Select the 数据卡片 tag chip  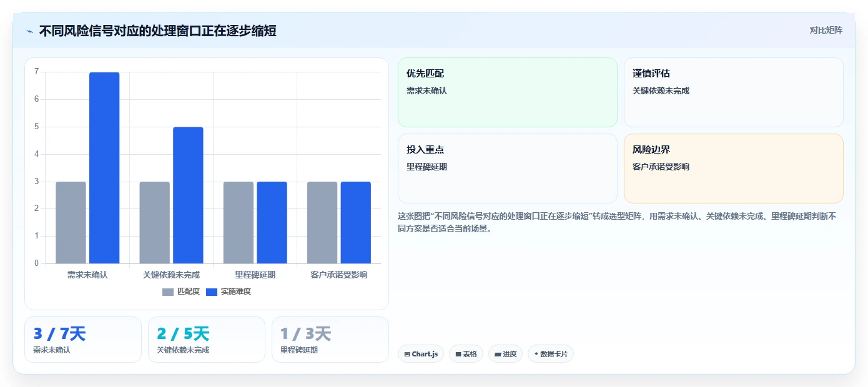tap(551, 354)
